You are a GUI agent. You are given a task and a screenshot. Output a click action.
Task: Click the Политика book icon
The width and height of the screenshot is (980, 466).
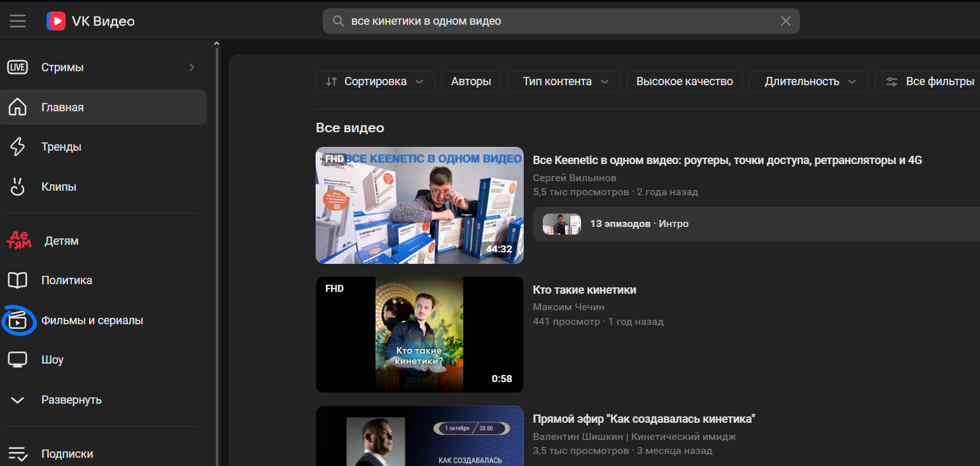17,280
